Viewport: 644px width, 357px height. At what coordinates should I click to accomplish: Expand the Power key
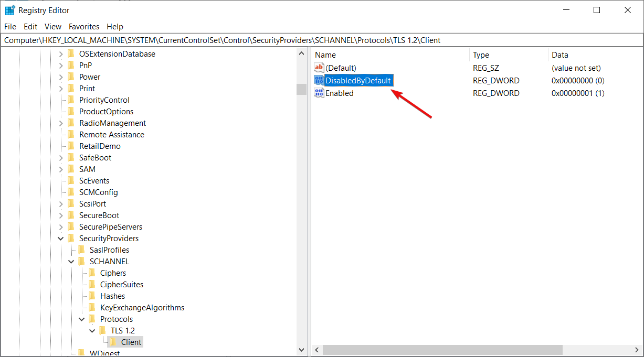[x=61, y=77]
